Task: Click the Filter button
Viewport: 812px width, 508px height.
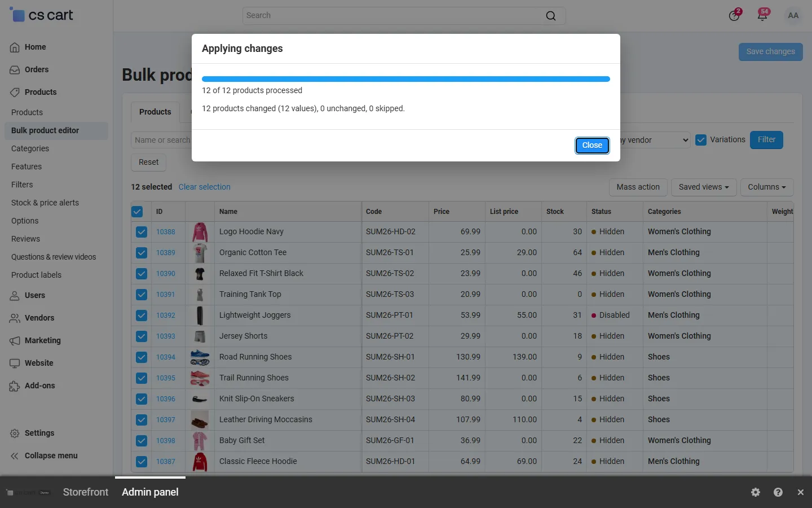Action: (766, 140)
